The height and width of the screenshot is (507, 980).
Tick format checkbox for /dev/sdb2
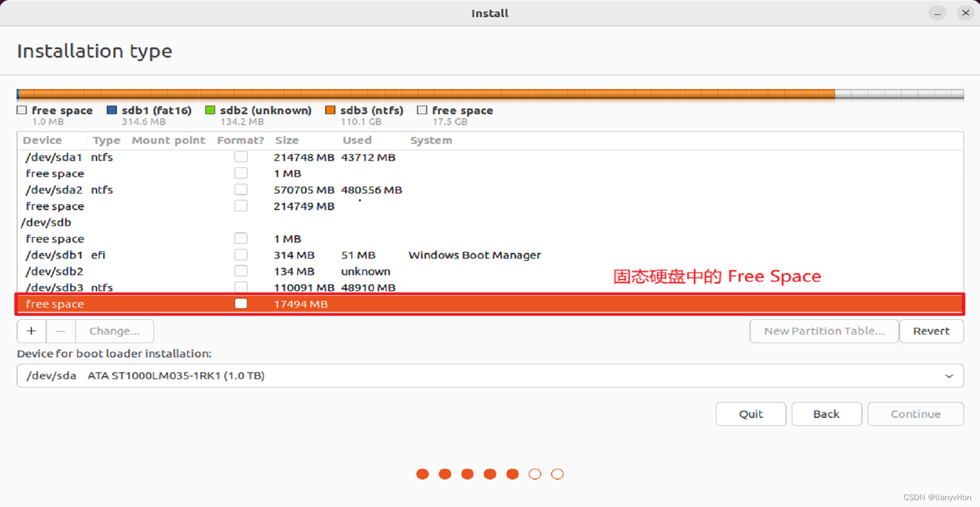[241, 271]
